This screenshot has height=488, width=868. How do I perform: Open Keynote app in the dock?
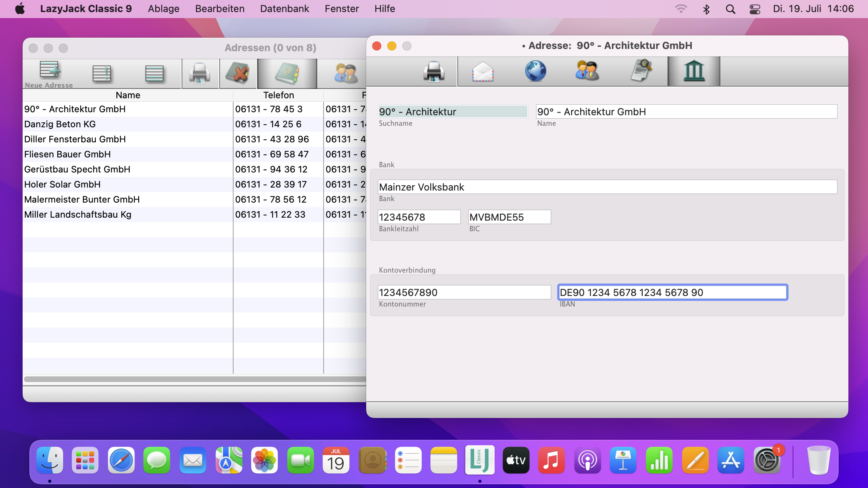[623, 460]
